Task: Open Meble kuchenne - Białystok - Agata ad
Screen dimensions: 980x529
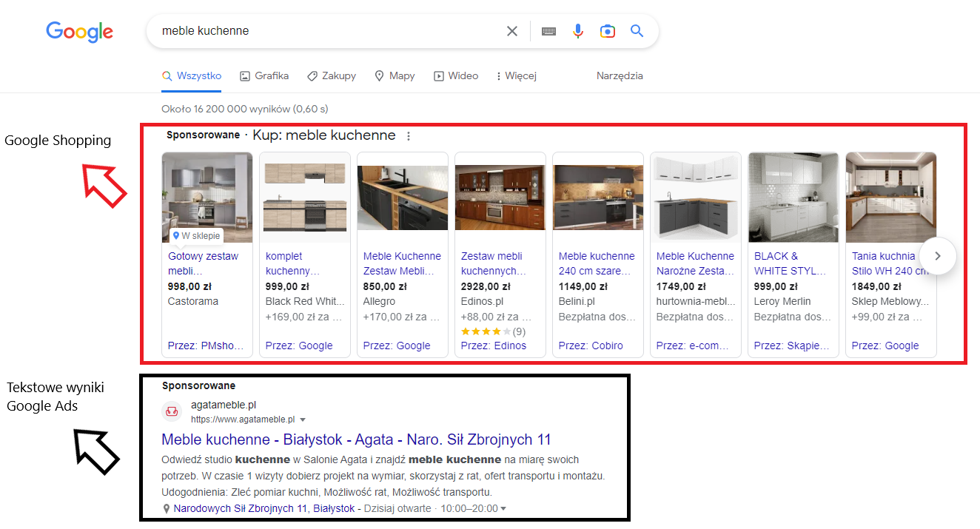Action: point(356,439)
